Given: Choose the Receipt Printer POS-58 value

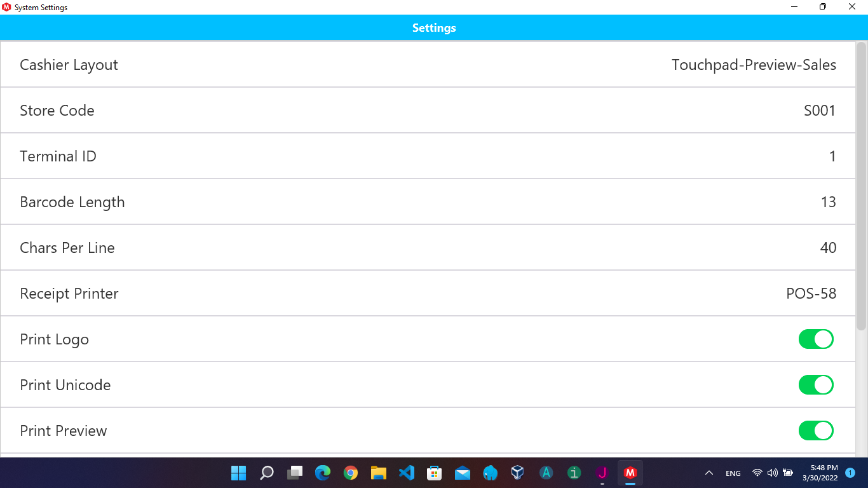Looking at the screenshot, I should 811,294.
